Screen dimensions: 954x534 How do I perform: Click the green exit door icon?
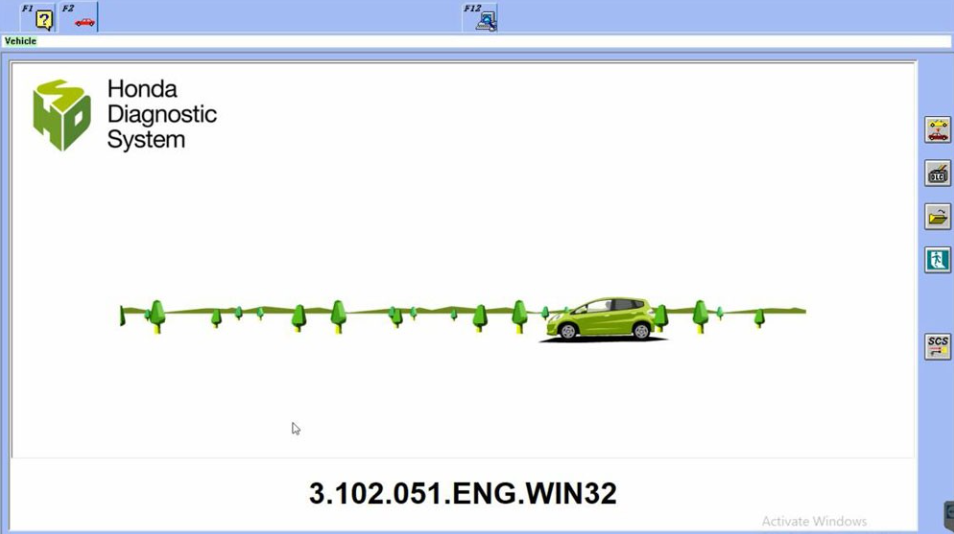pyautogui.click(x=938, y=260)
